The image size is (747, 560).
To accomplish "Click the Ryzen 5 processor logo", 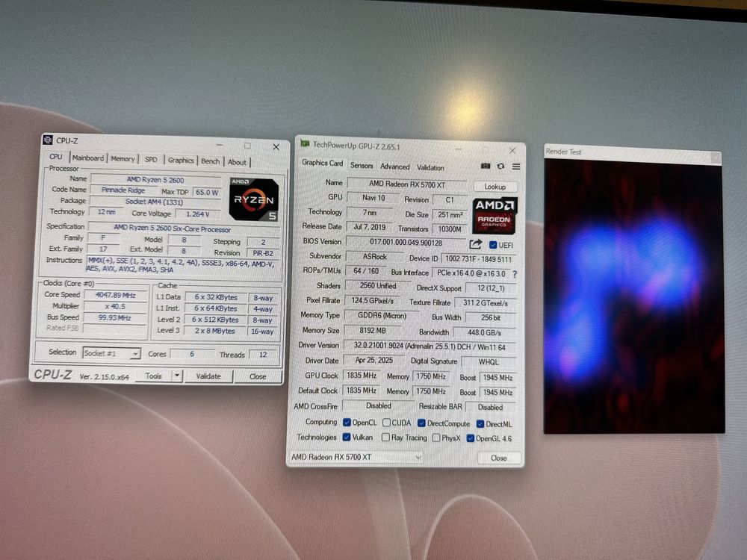I will 253,199.
